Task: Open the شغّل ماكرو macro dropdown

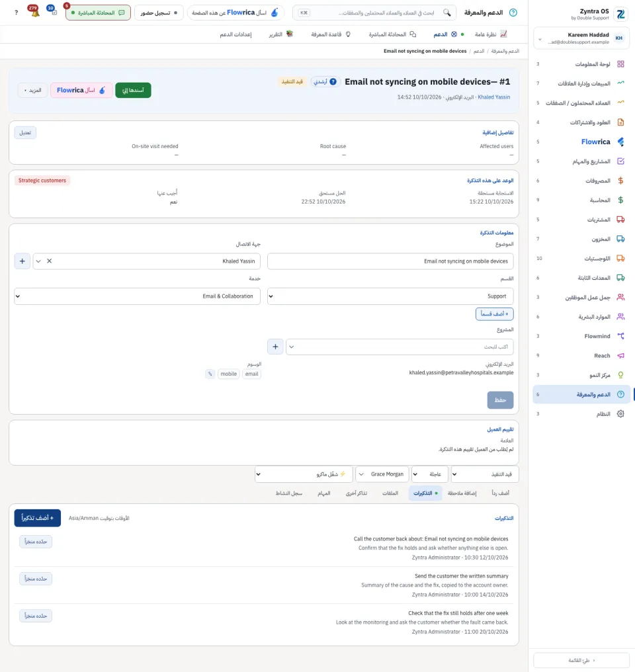Action: click(x=304, y=474)
